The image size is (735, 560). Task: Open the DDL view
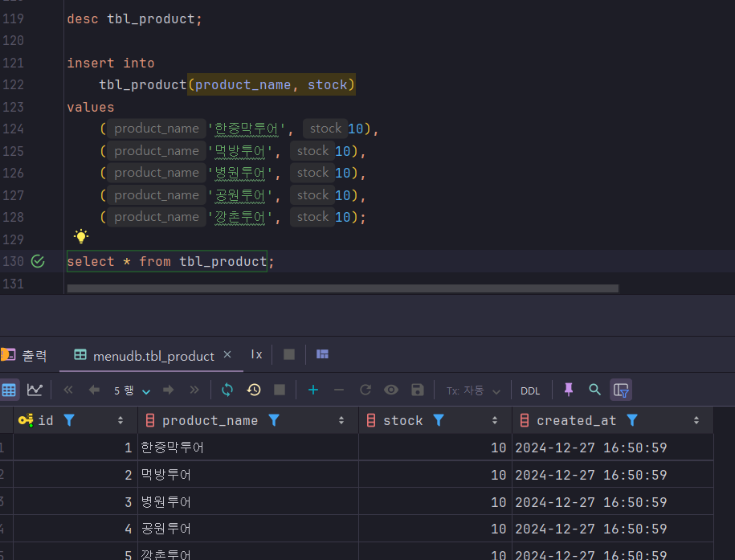tap(530, 390)
